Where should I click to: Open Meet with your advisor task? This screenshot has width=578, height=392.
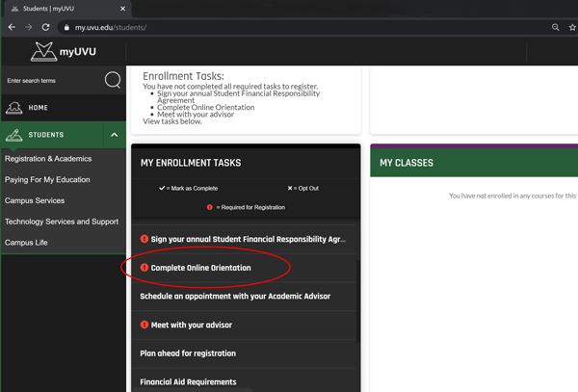pyautogui.click(x=191, y=325)
